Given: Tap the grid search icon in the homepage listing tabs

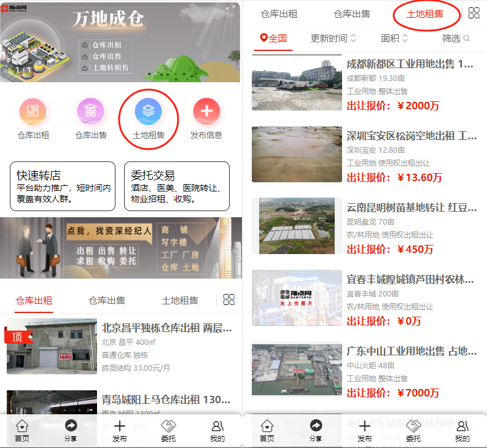Looking at the screenshot, I should click(x=229, y=299).
